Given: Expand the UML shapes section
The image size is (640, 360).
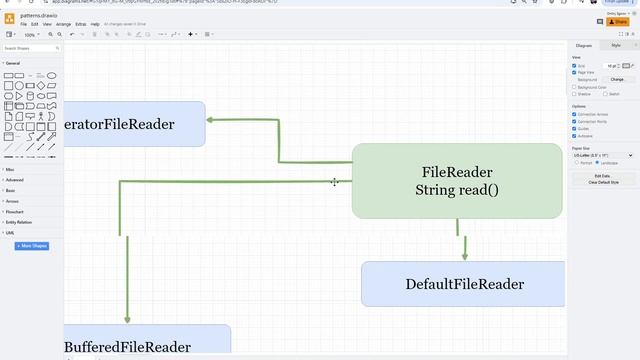Looking at the screenshot, I should [x=9, y=233].
